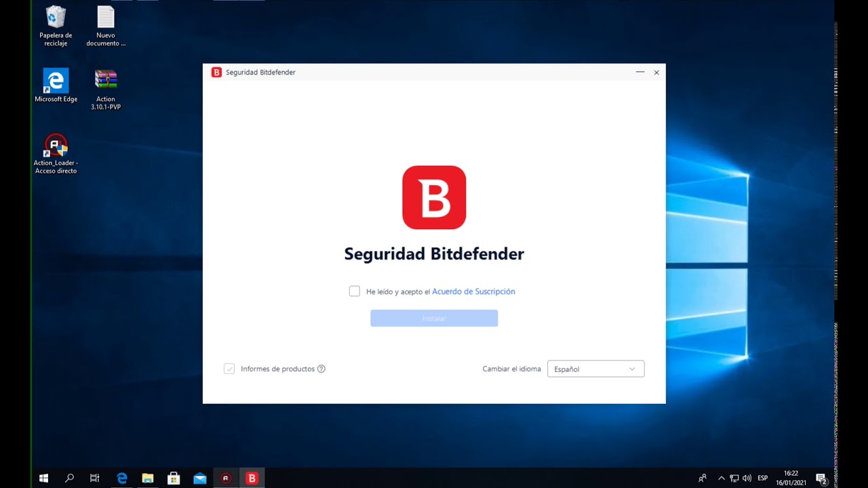The width and height of the screenshot is (868, 488).
Task: Switch to the Action app in taskbar
Action: [226, 478]
